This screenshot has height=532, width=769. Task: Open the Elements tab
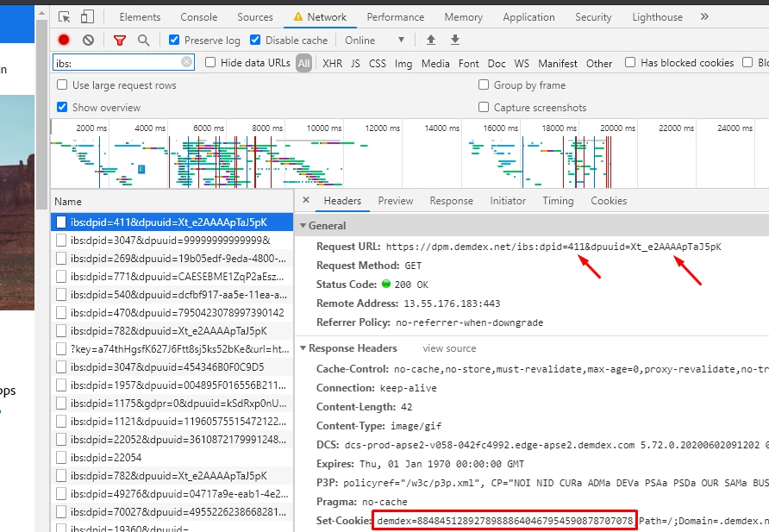[140, 17]
